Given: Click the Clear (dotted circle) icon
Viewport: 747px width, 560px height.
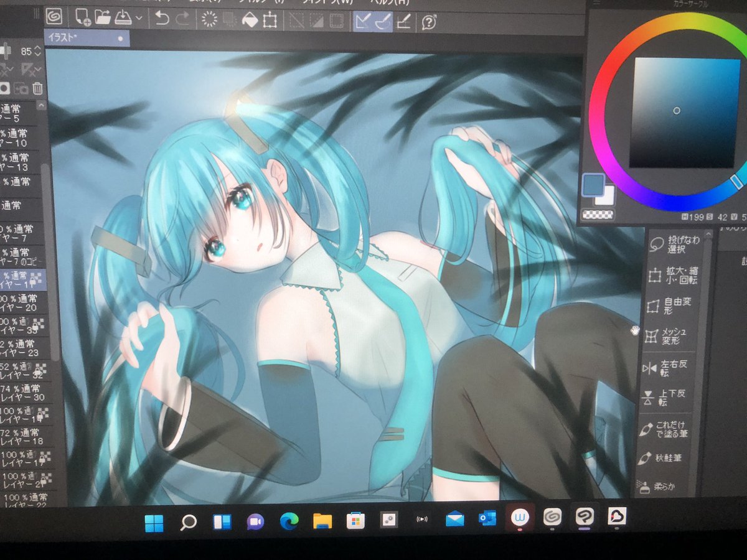Looking at the screenshot, I should [209, 19].
